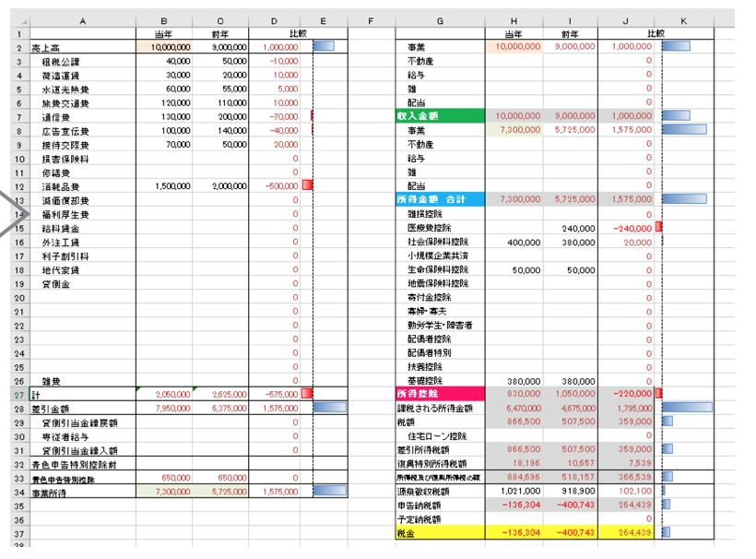Click the 予定納税額 label cell
The width and height of the screenshot is (756, 559).
440,519
